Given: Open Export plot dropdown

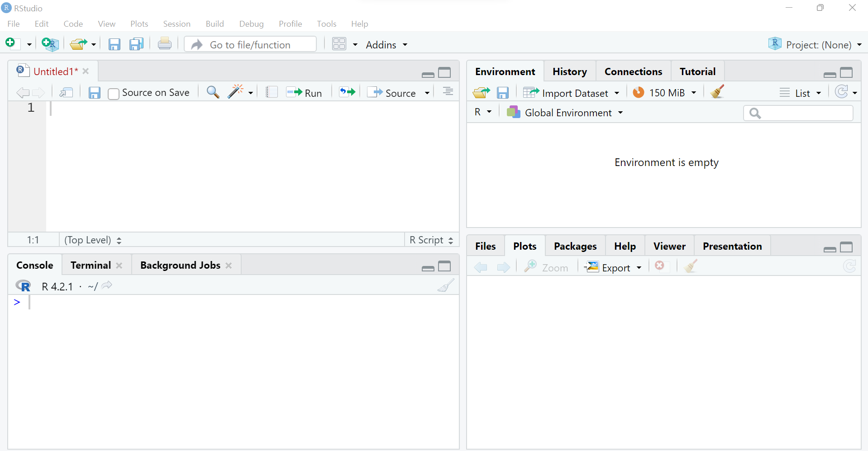Looking at the screenshot, I should click(x=613, y=267).
